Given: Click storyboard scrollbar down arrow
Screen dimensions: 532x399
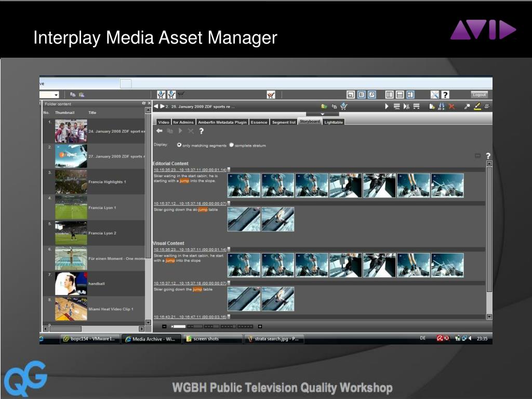Looking at the screenshot, I should (489, 317).
